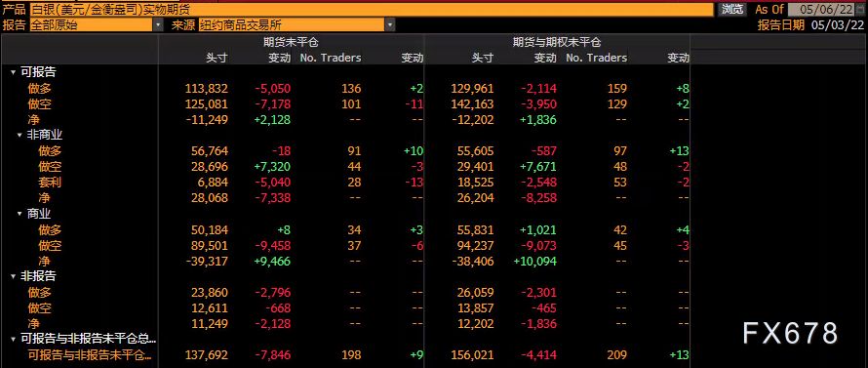Click the non-commercial short value 28,696
868x368 pixels.
tap(210, 166)
